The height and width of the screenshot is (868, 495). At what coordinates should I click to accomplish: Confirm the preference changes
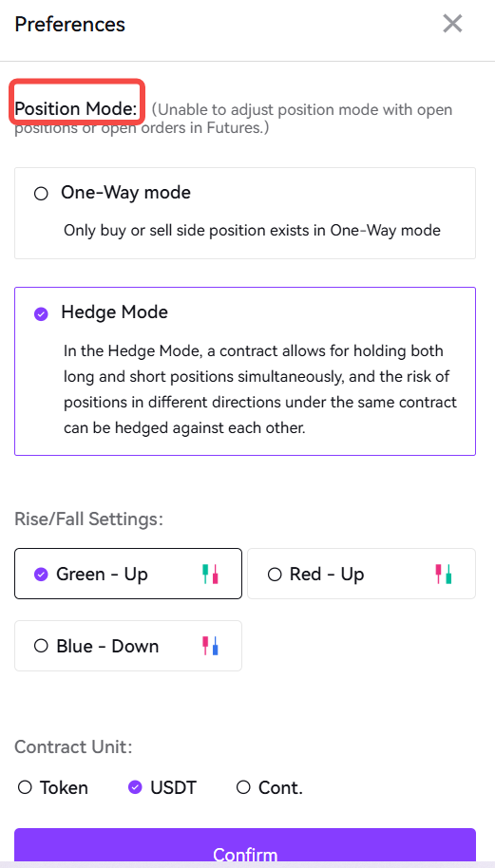pyautogui.click(x=245, y=848)
